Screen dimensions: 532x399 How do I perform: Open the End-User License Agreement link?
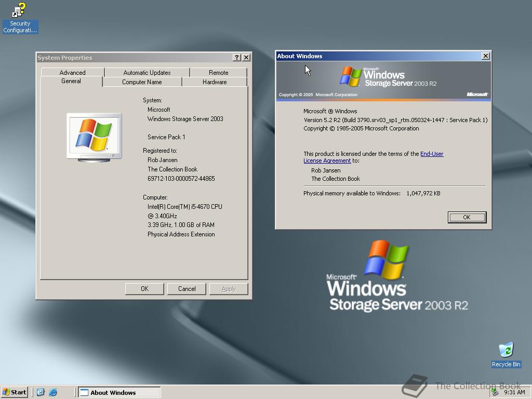coord(432,154)
